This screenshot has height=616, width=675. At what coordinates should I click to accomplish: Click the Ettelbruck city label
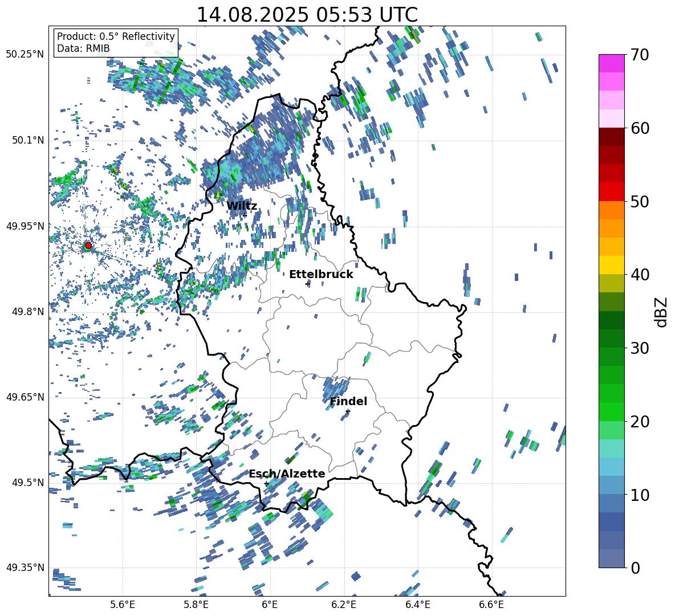[321, 275]
